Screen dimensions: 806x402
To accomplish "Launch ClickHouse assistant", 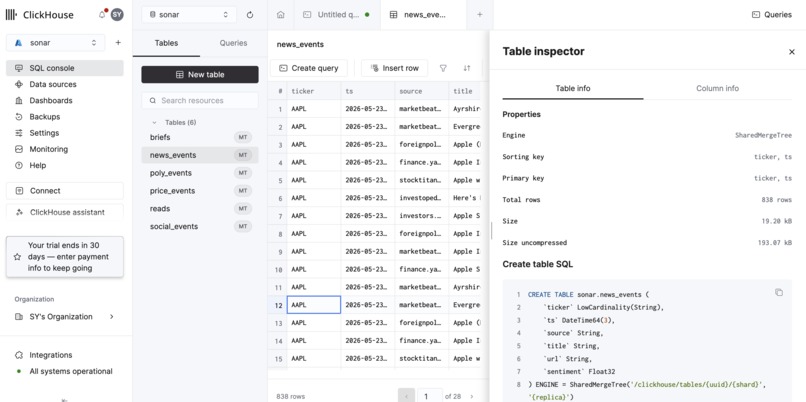I will click(x=65, y=212).
